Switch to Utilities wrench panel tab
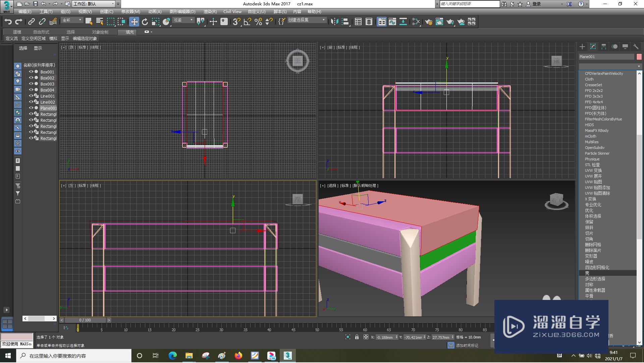The image size is (644, 363). pos(636,47)
